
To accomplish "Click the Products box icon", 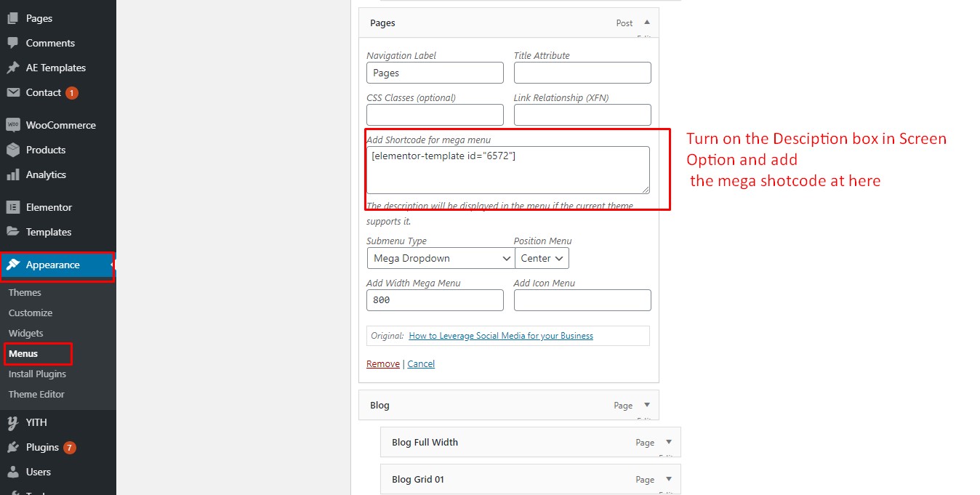I will (x=12, y=150).
